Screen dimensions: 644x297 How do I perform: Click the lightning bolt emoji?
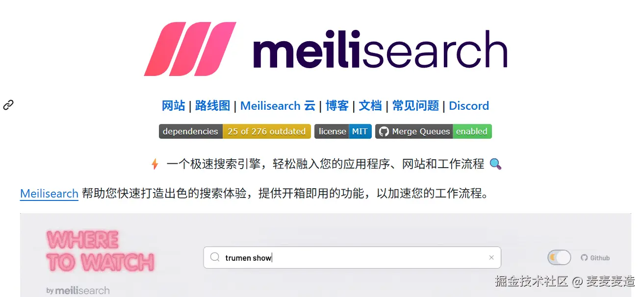[155, 164]
